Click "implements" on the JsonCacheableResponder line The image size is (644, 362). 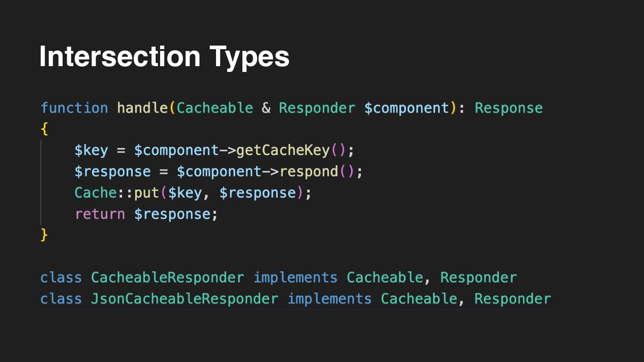point(329,299)
